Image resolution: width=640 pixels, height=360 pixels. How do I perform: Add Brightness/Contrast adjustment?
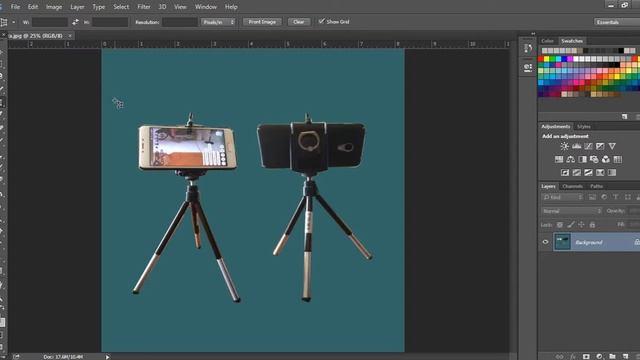tap(564, 146)
